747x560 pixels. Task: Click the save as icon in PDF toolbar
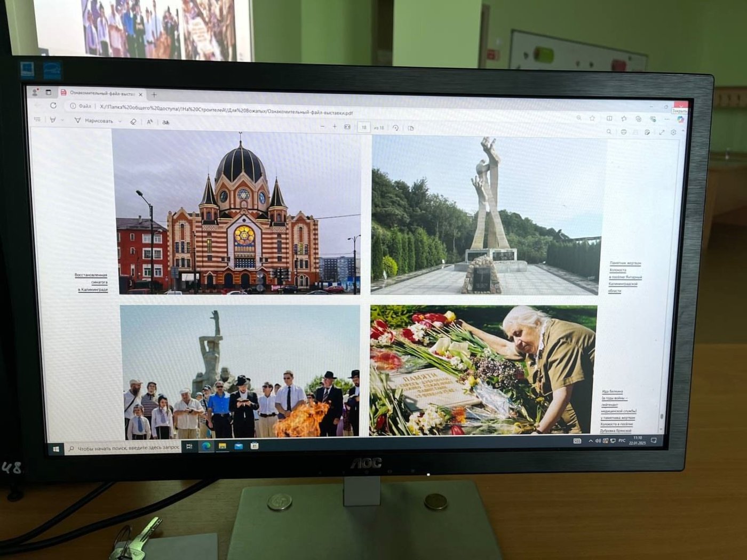coord(647,132)
